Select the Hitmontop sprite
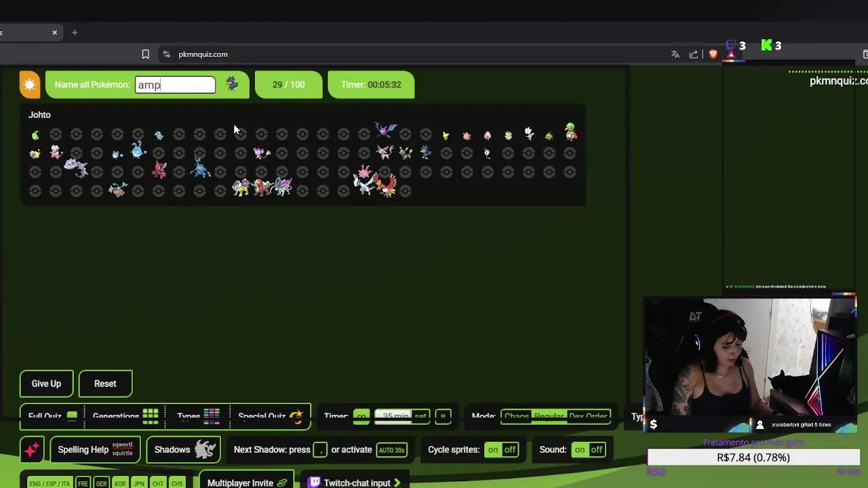Image resolution: width=868 pixels, height=488 pixels. tap(118, 190)
